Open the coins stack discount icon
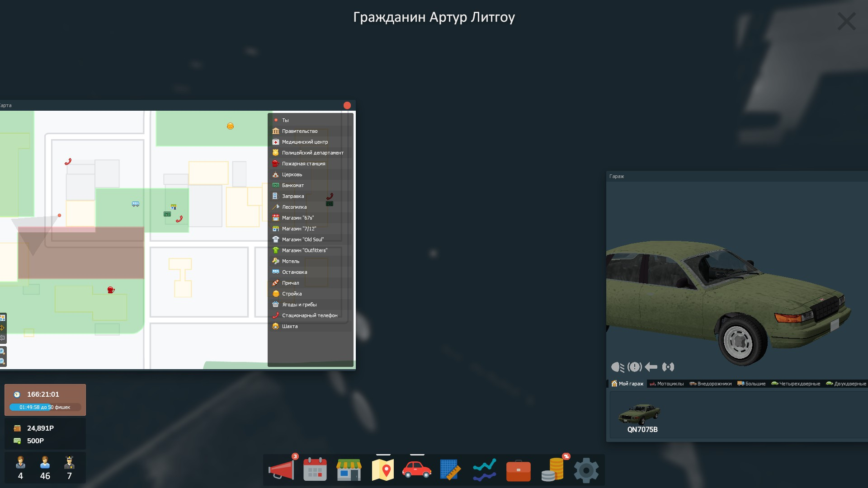868x488 pixels. [552, 470]
